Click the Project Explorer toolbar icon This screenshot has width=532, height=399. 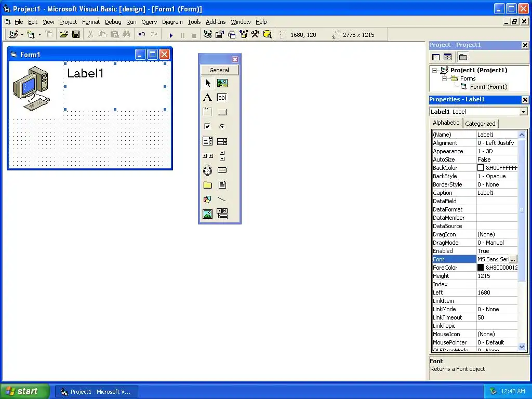point(208,35)
